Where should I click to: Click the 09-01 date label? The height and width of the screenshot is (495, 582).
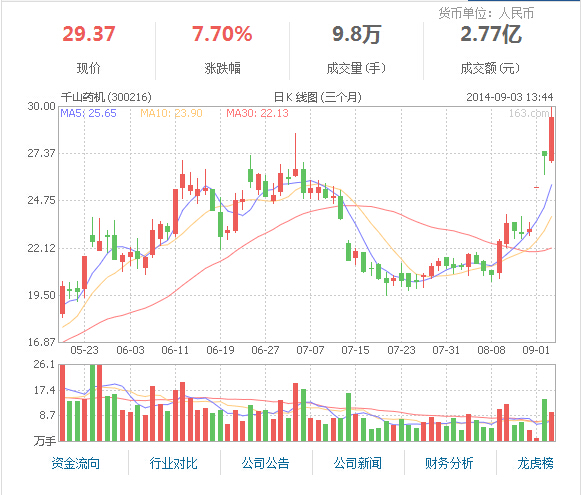536,350
